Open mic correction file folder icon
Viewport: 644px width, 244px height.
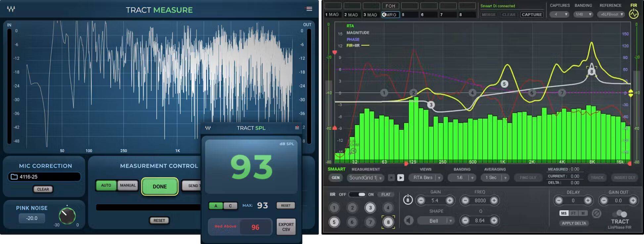coord(14,177)
